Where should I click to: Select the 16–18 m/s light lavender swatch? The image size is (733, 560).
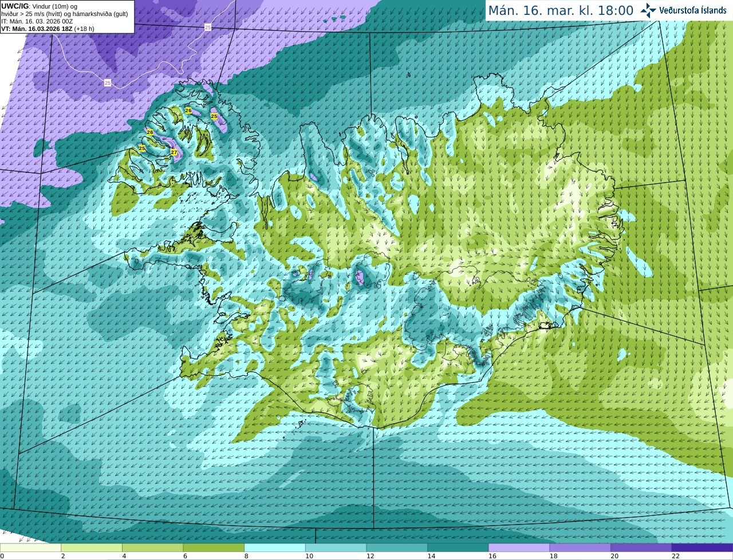coord(519,547)
